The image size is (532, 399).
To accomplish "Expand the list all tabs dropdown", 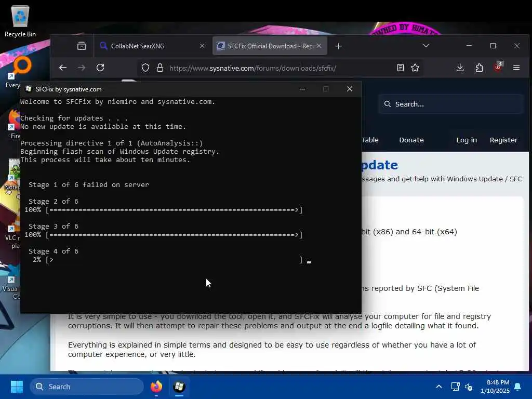I will pyautogui.click(x=426, y=46).
